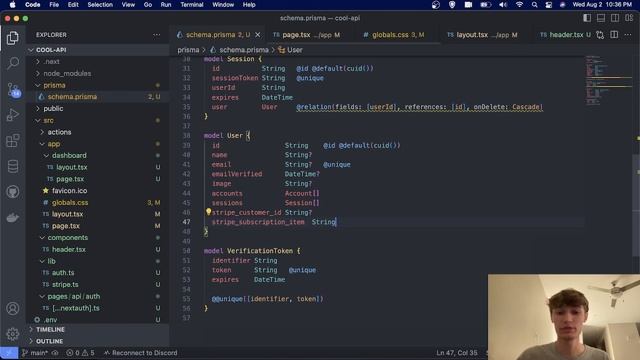Split the editor right
640x360 pixels.
[x=614, y=35]
